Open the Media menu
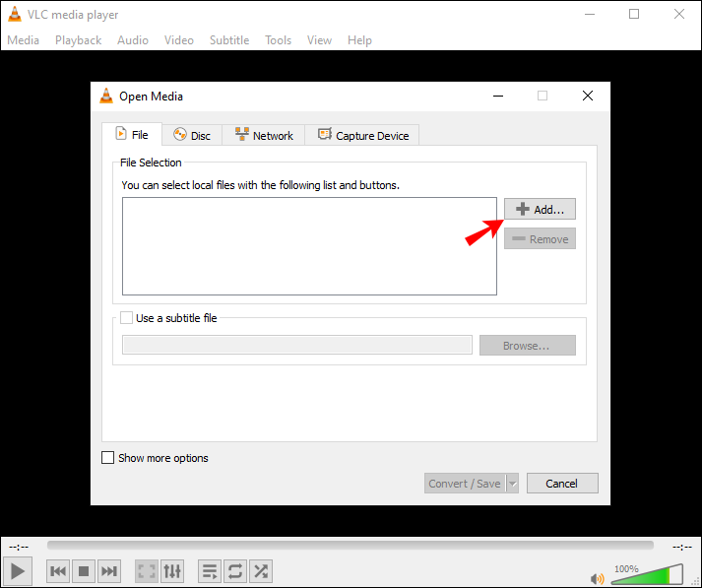 (24, 40)
